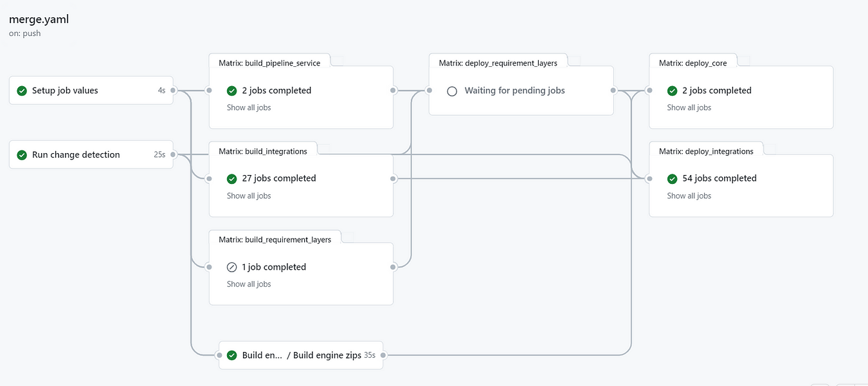Click the green checkmark on Setup job values
Screen dimensions: 868x386
[21, 90]
